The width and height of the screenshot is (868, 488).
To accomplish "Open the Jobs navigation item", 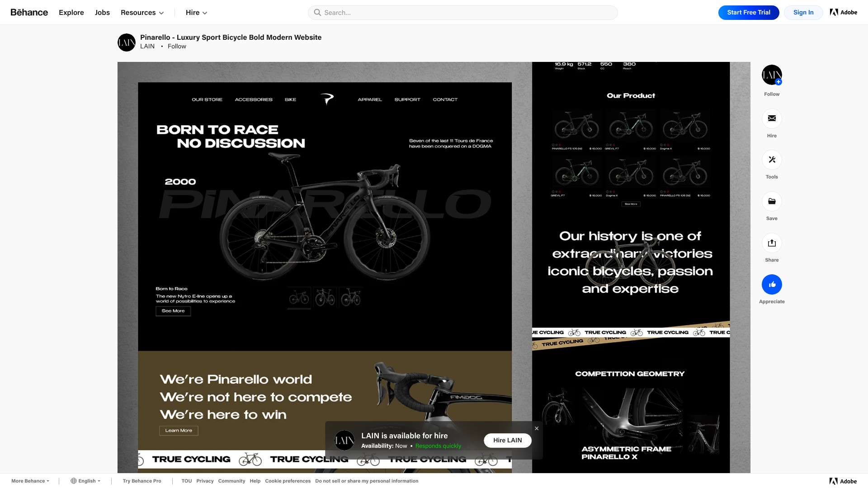I will pos(102,13).
